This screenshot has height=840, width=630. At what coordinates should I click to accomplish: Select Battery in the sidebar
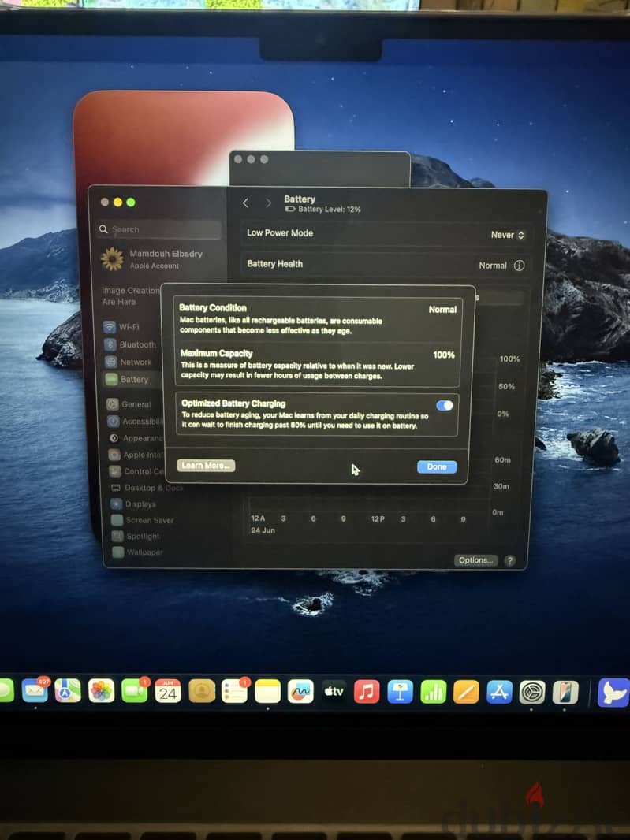pos(132,379)
